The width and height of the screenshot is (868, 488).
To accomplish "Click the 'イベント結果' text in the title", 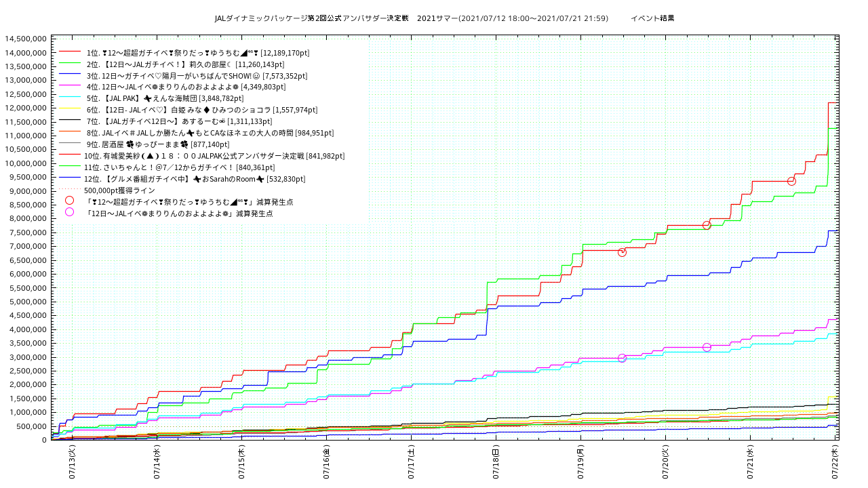I will [652, 18].
